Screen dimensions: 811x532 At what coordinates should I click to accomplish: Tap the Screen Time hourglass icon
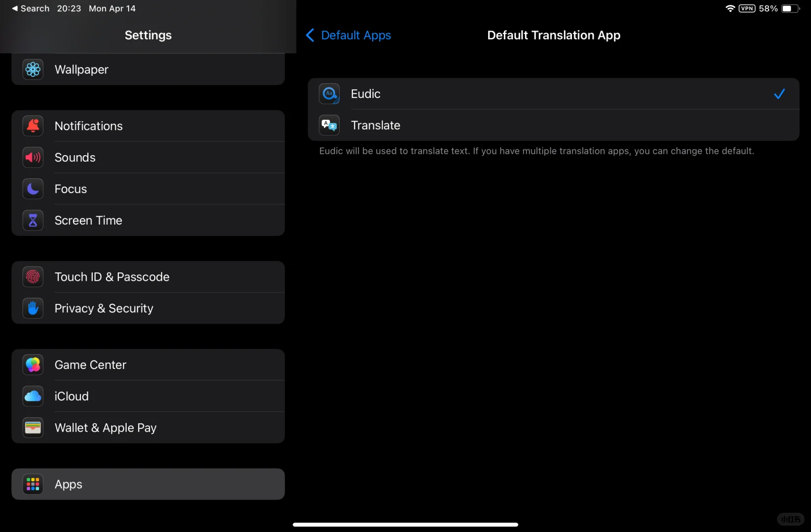[33, 221]
